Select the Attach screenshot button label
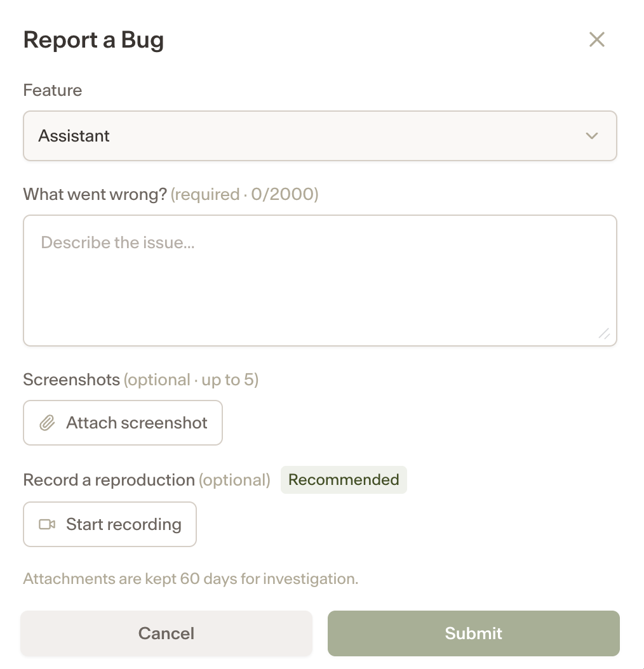Viewport: 644px width, 669px height. pos(137,423)
